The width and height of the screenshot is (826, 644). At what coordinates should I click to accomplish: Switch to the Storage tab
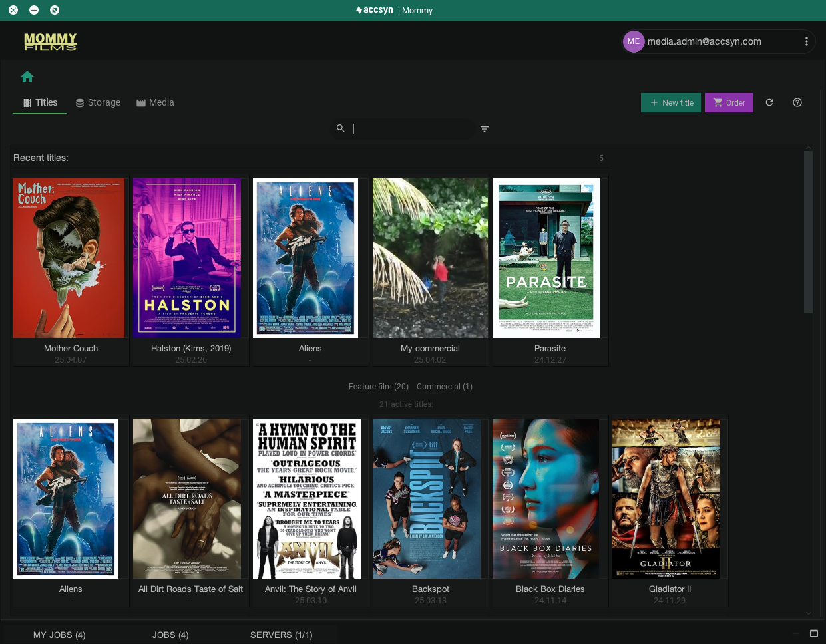coord(98,102)
